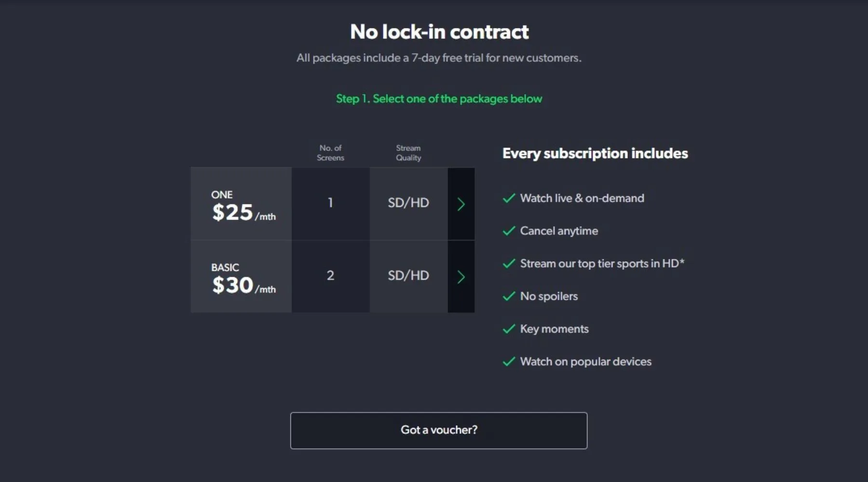Click the Every subscription includes heading
868x482 pixels.
(595, 153)
